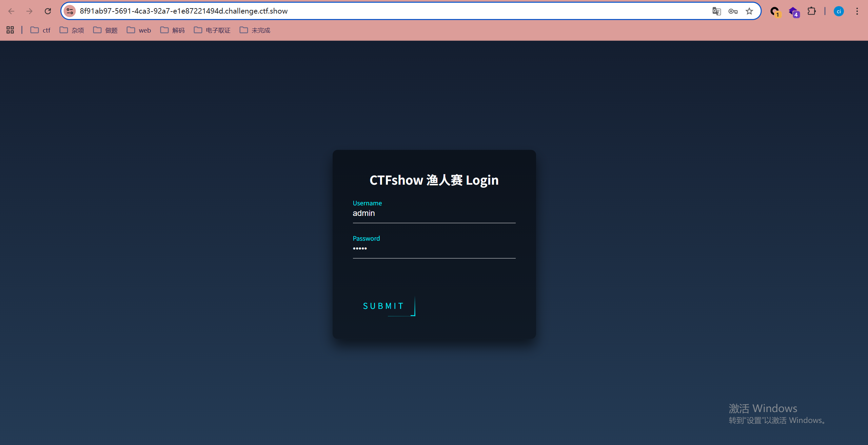This screenshot has height=445, width=868.
Task: Click the purple extension icon with badge 4
Action: 793,11
